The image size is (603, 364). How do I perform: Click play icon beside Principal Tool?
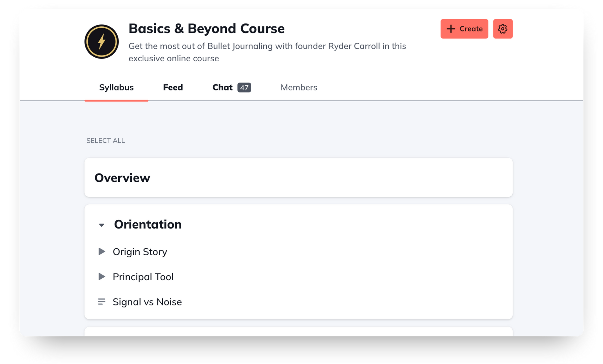pyautogui.click(x=102, y=277)
